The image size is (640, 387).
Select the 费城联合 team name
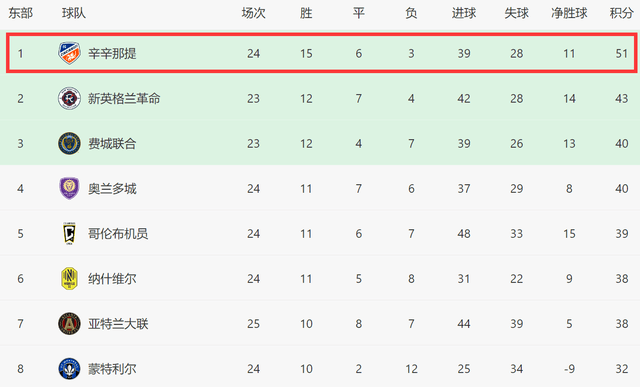112,144
